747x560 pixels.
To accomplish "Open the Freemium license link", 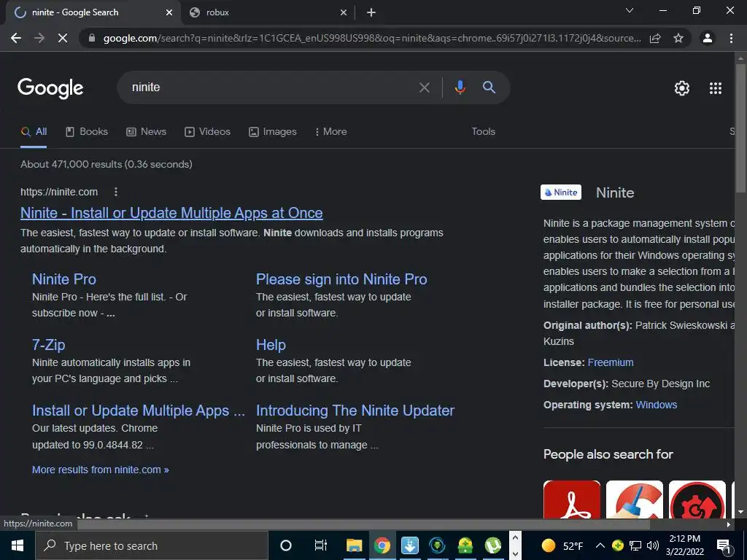I will pos(611,362).
